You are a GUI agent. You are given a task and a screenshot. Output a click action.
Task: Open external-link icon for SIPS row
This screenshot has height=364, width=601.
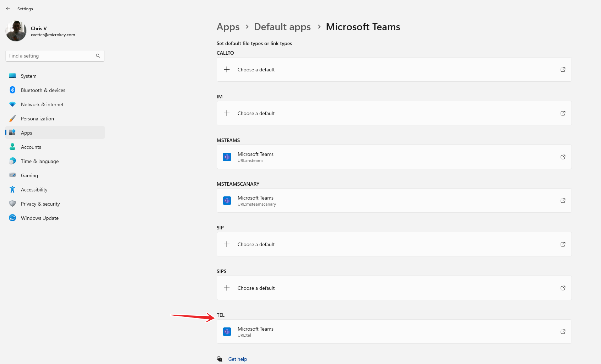[x=563, y=288]
